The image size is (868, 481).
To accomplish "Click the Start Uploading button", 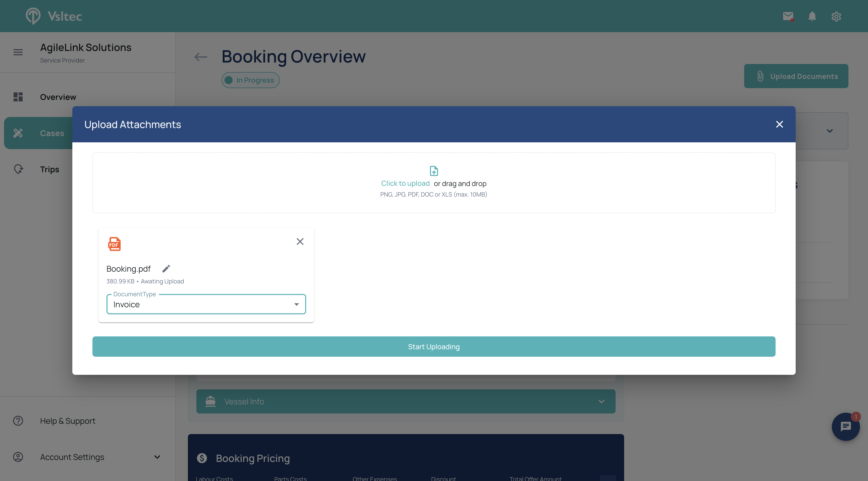I will tap(434, 347).
